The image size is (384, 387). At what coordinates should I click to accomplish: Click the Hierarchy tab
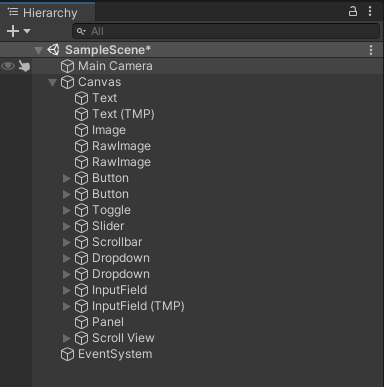(47, 13)
